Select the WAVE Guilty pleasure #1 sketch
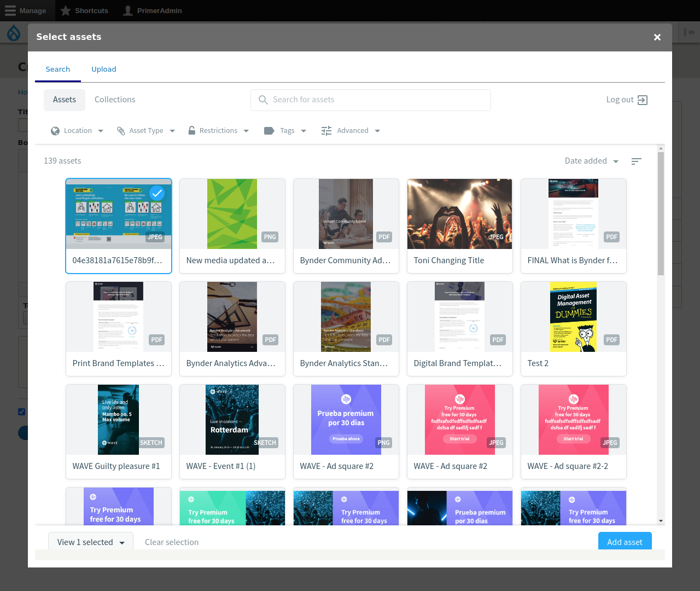This screenshot has height=591, width=700. pyautogui.click(x=119, y=431)
